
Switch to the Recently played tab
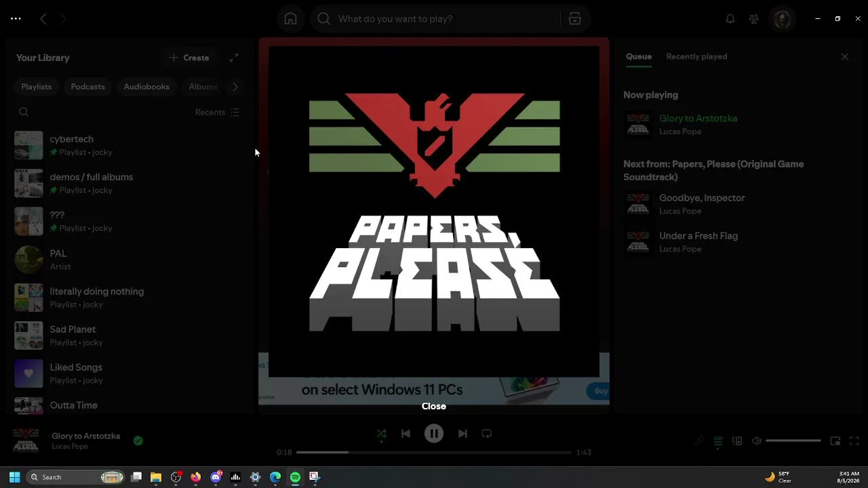click(x=696, y=57)
